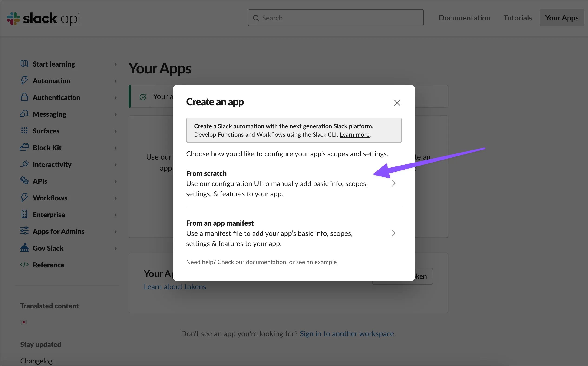
Task: Expand the Enterprise sidebar arrow
Action: (115, 215)
